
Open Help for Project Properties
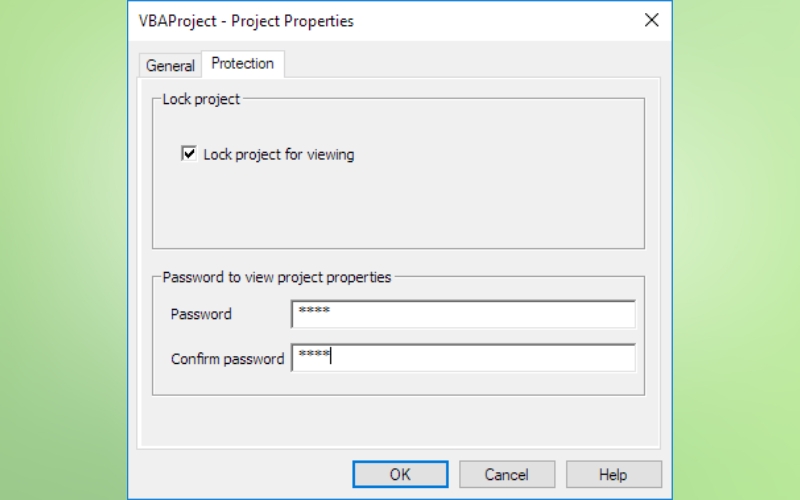click(x=613, y=474)
